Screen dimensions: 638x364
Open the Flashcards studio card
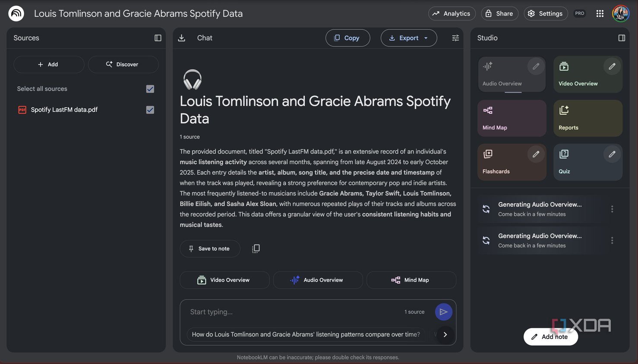pos(512,162)
